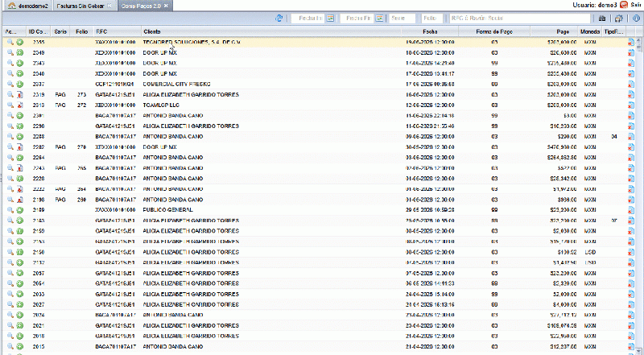Download PDF icon for row 2319
644x355 pixels.
19,94
